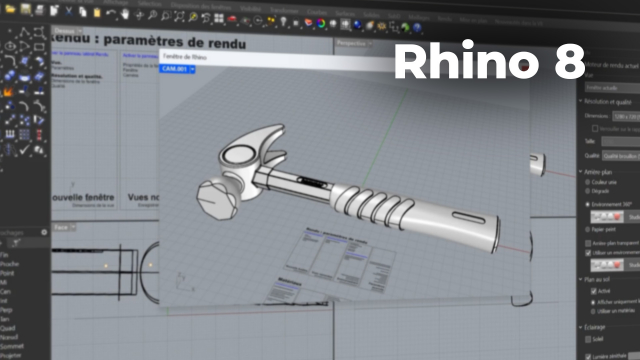Click the Four viewports layout icon

point(219,18)
